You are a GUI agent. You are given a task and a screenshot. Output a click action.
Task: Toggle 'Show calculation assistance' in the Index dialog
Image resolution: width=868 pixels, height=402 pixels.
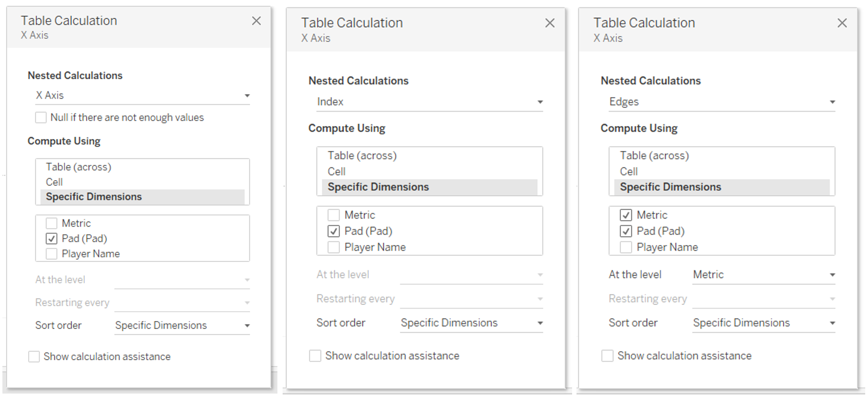(x=315, y=356)
